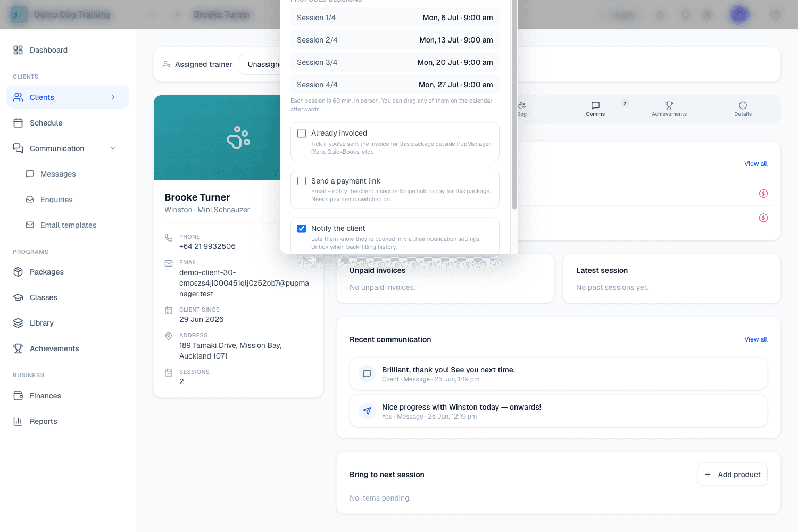Open the Reports chart icon

click(18, 421)
